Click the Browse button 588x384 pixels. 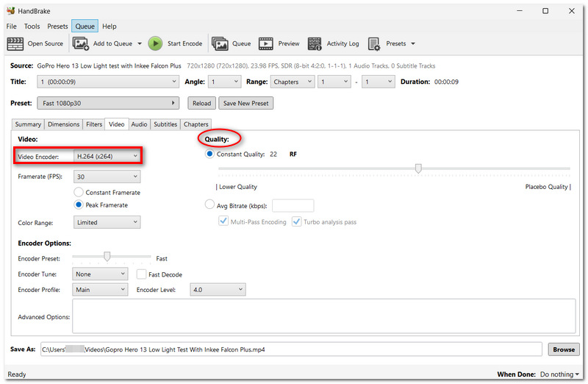[x=564, y=349]
